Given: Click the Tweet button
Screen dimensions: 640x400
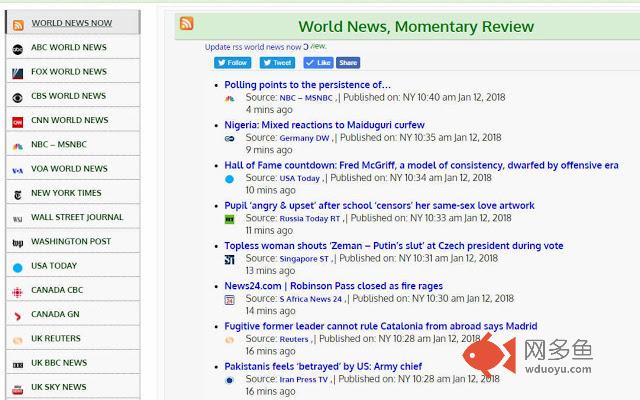Looking at the screenshot, I should (x=278, y=63).
